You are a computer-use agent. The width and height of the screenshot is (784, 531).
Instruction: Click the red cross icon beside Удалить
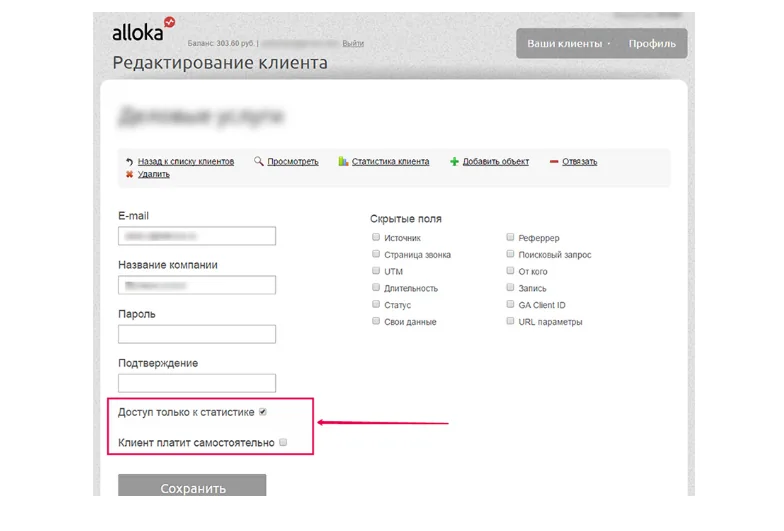[x=129, y=174]
